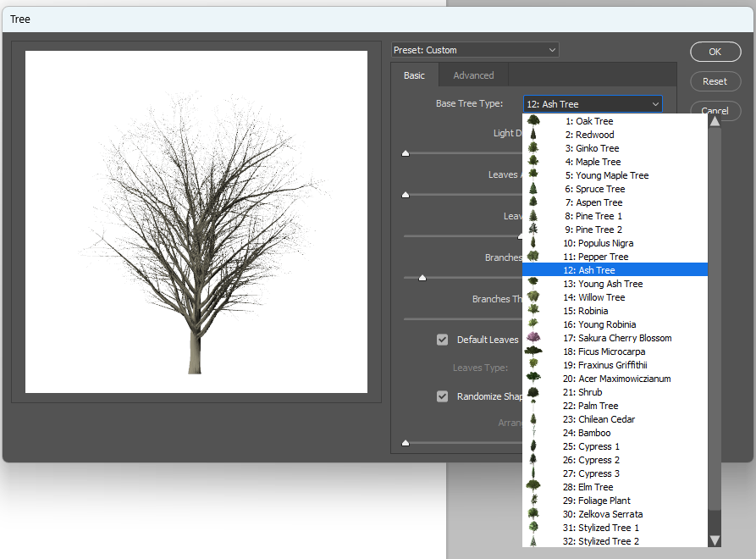Click the Bamboo thumbnail icon

(533, 432)
